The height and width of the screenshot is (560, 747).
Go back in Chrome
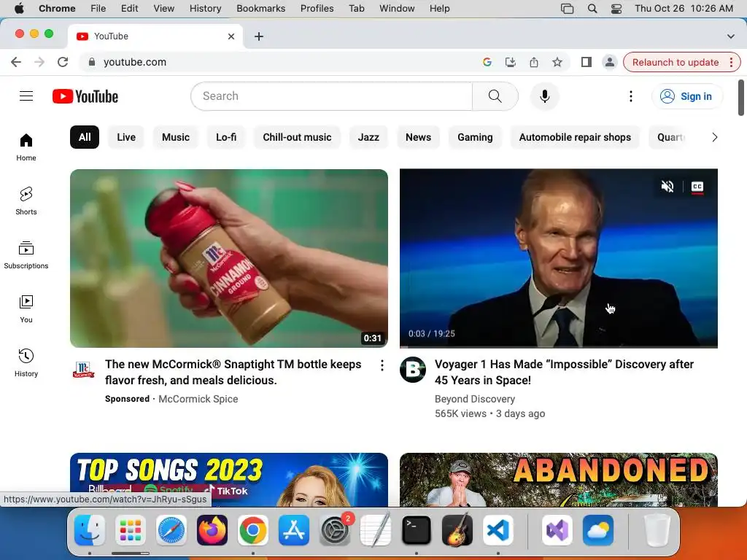tap(16, 62)
